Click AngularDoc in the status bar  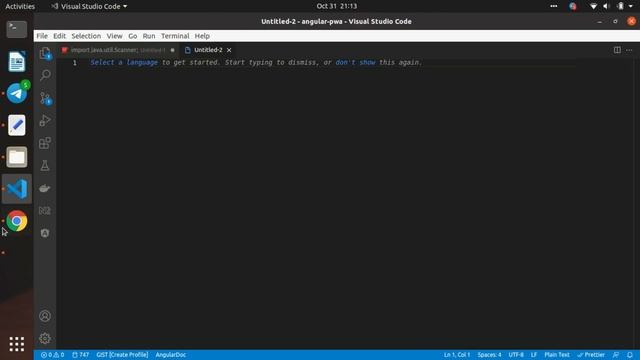tap(171, 355)
